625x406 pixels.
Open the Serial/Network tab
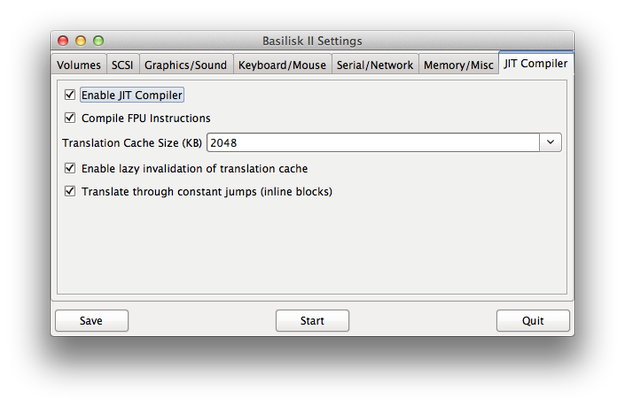(375, 65)
